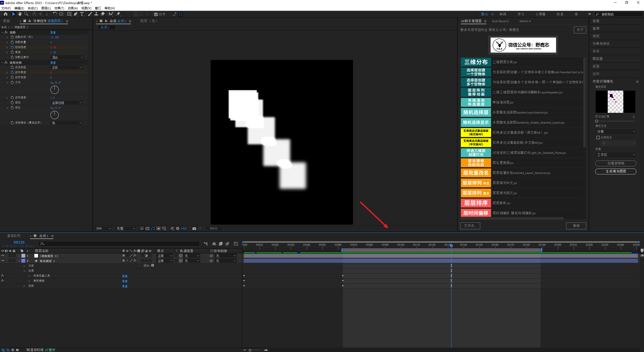Expand the 高斯模糊 effect properties
Viewport: 644px width, 352px height.
(x=29, y=281)
